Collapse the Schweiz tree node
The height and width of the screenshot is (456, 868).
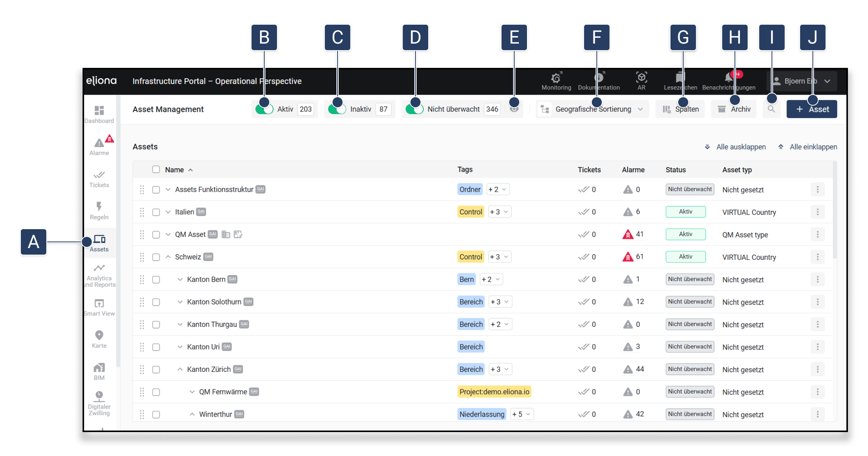(x=168, y=257)
